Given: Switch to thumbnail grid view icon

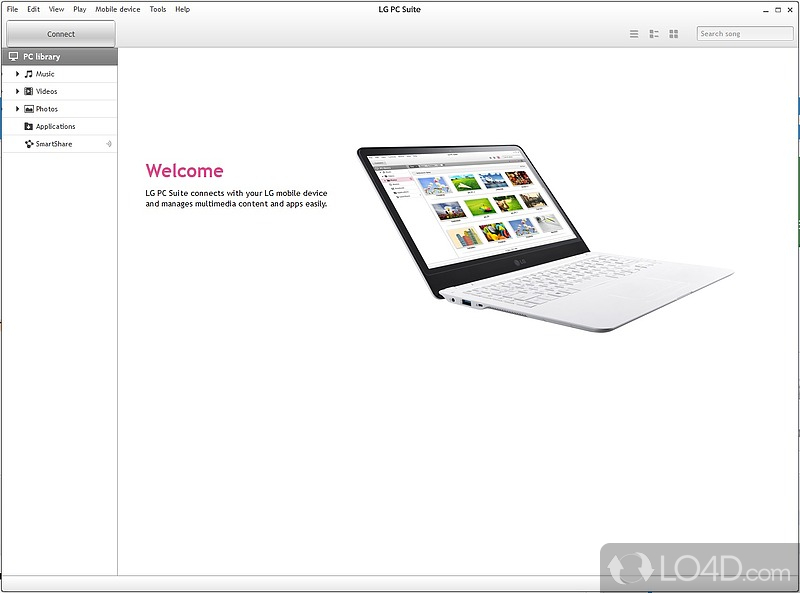Looking at the screenshot, I should point(673,34).
